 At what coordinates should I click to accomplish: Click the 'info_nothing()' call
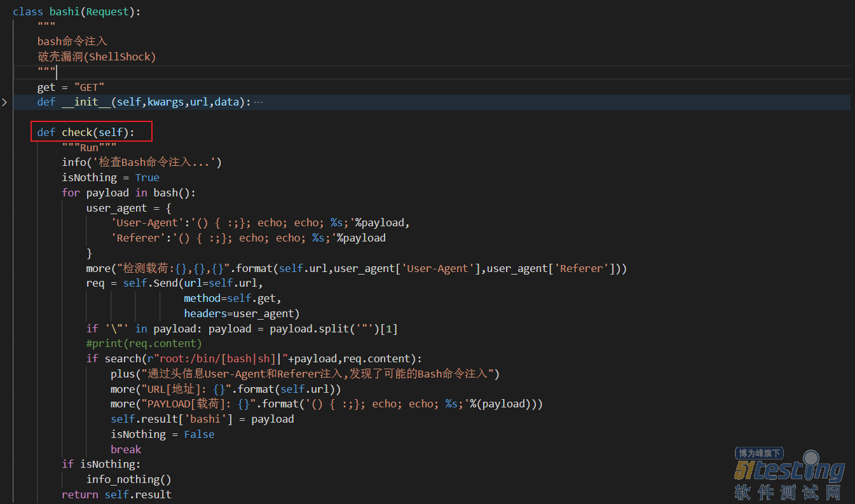click(129, 479)
